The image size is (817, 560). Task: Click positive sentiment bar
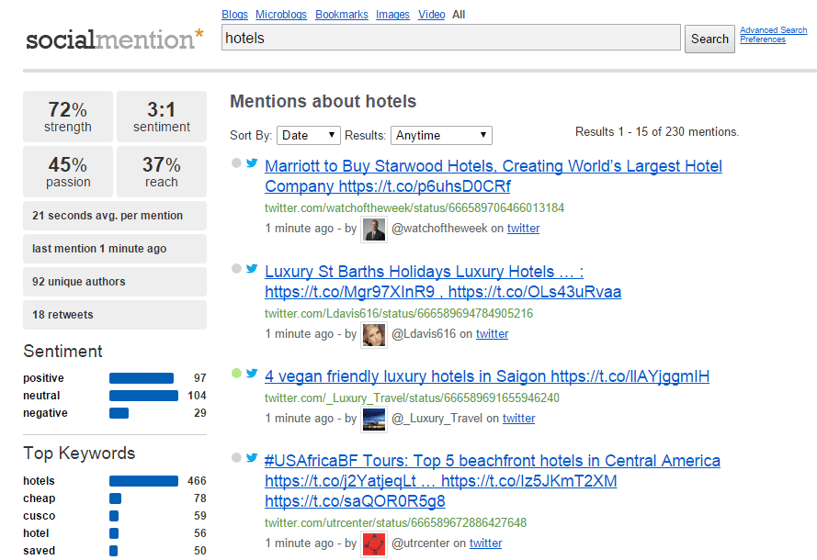(x=141, y=378)
